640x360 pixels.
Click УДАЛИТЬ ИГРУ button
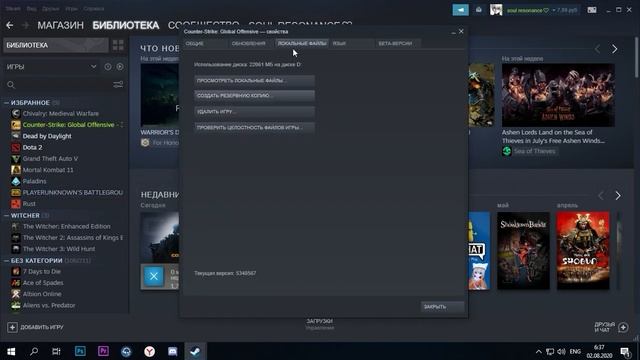pyautogui.click(x=254, y=111)
